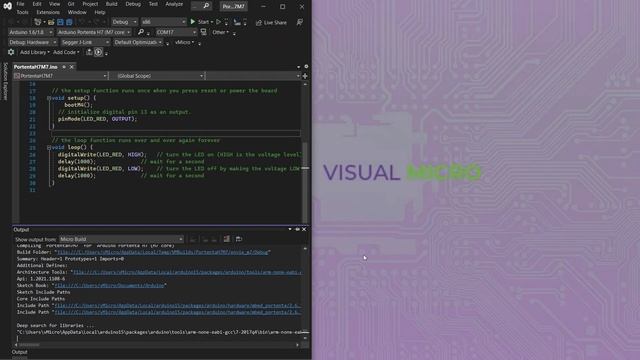Open the Segger J-Link debugger dropdown
Screen dimensions: 640x360
85,42
